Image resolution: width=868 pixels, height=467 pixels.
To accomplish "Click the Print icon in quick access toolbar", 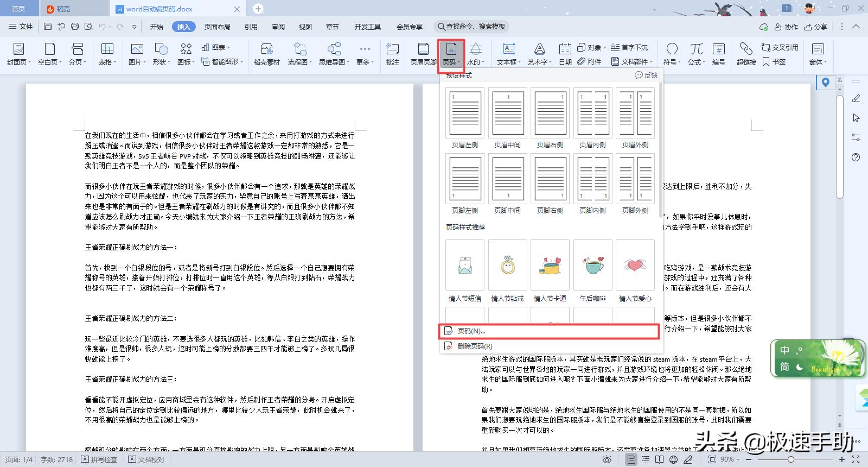I will click(75, 27).
